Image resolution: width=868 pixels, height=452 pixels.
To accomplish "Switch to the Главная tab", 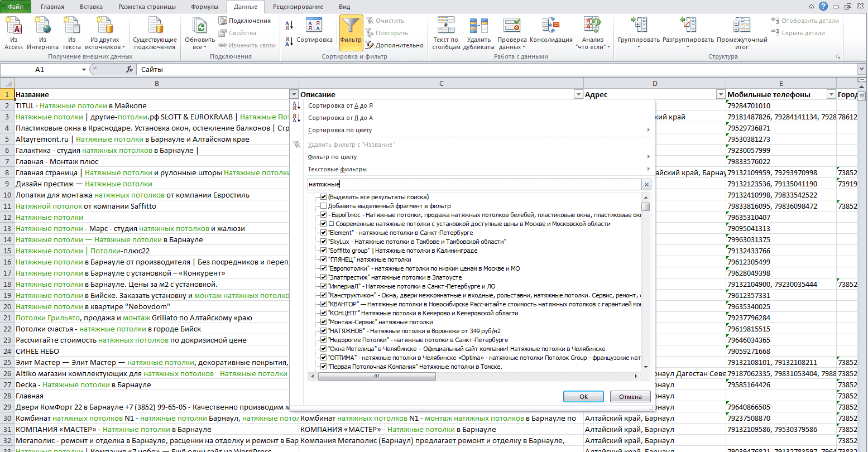I will 52,7.
